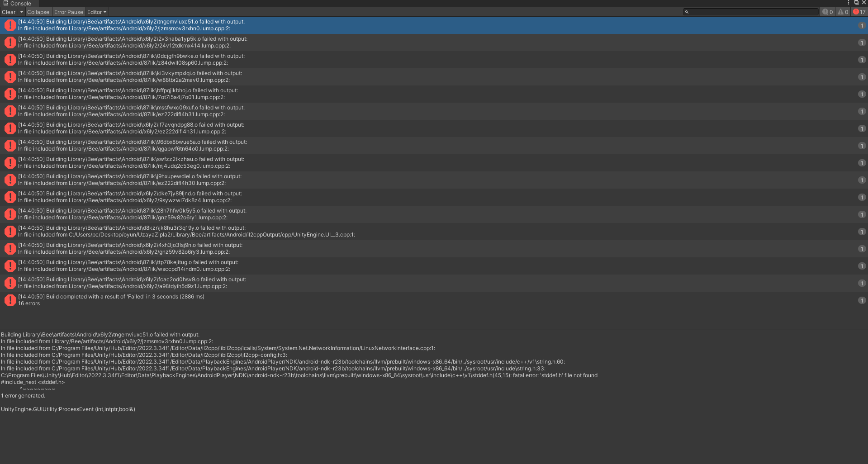The height and width of the screenshot is (464, 868).
Task: Click the il2cpp-config.h:3 include line
Action: [144, 355]
